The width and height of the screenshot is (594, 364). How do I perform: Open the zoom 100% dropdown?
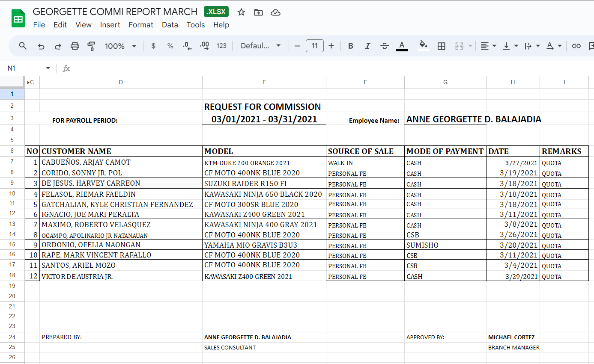[x=120, y=46]
